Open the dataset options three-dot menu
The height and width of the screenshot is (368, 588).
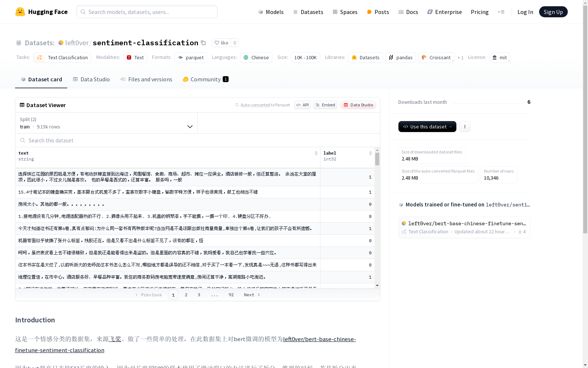click(465, 127)
